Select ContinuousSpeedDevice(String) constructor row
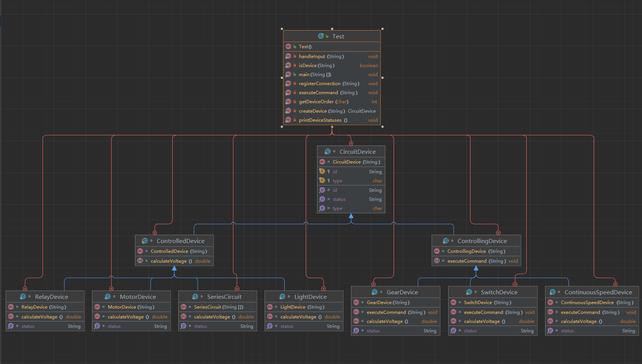The image size is (642, 364). point(592,302)
